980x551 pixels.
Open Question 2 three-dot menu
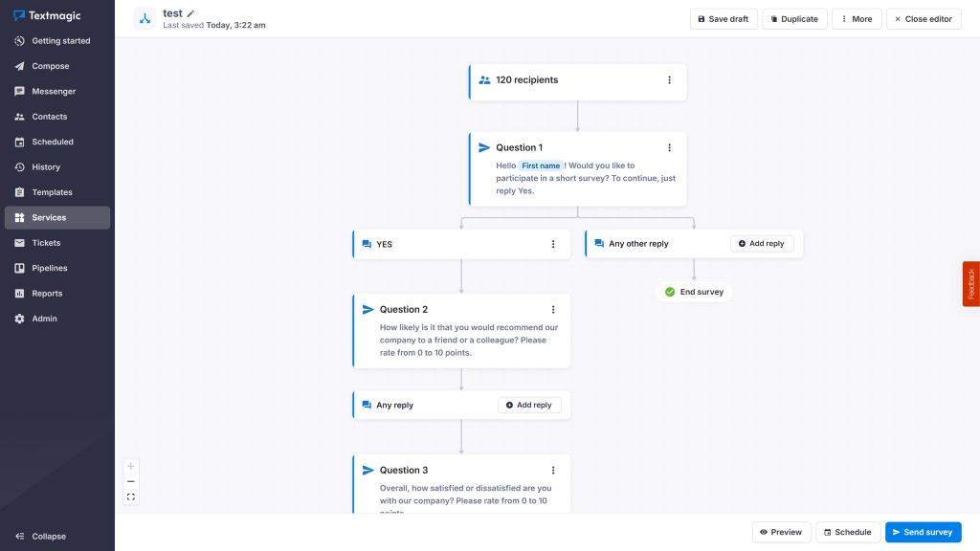click(x=553, y=309)
